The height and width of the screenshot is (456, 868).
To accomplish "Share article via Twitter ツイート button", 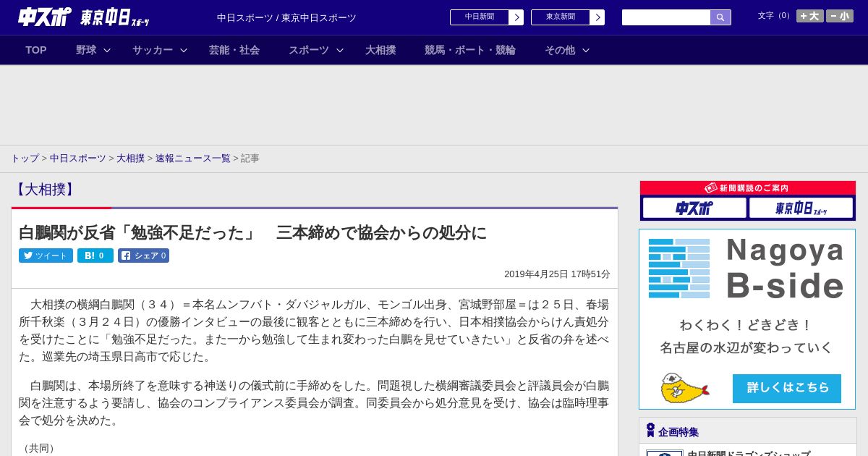I will (46, 256).
